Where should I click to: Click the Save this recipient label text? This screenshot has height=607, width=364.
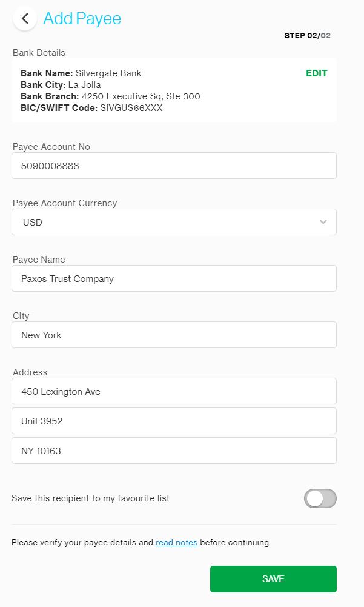(90, 498)
